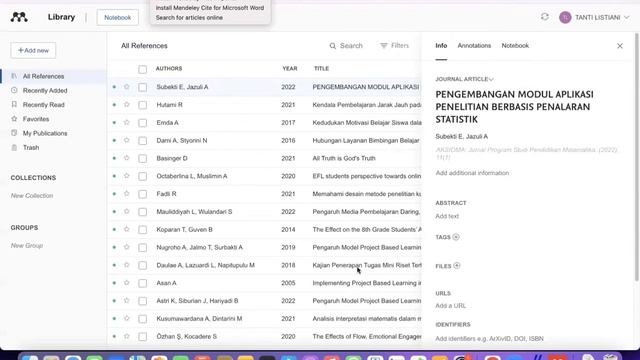Viewport: 640px width, 360px height.
Task: Open Recently Added list
Action: click(x=45, y=91)
